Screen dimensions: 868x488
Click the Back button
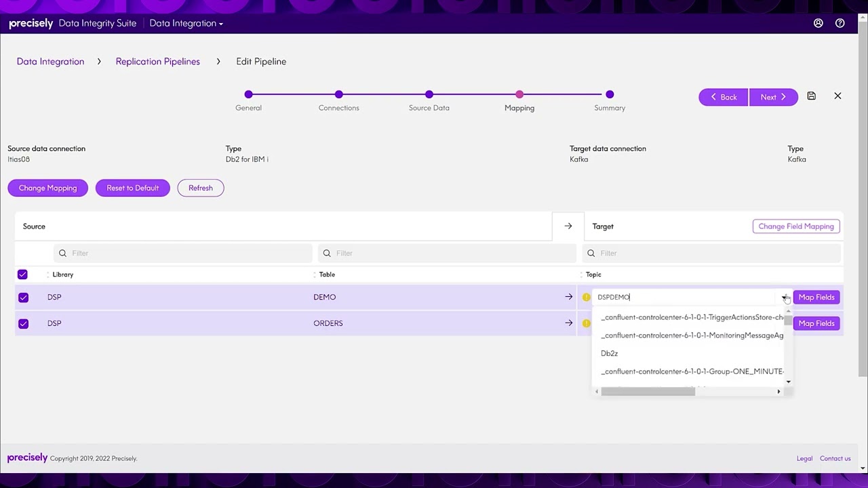723,97
